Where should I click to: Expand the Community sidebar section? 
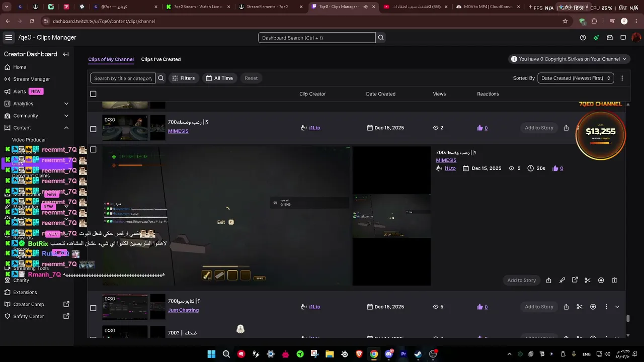tap(66, 116)
